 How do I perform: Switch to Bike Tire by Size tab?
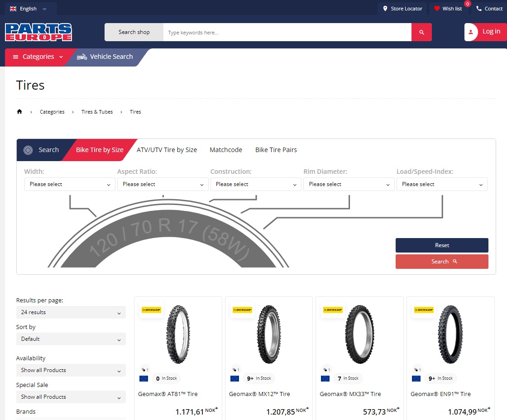point(100,150)
